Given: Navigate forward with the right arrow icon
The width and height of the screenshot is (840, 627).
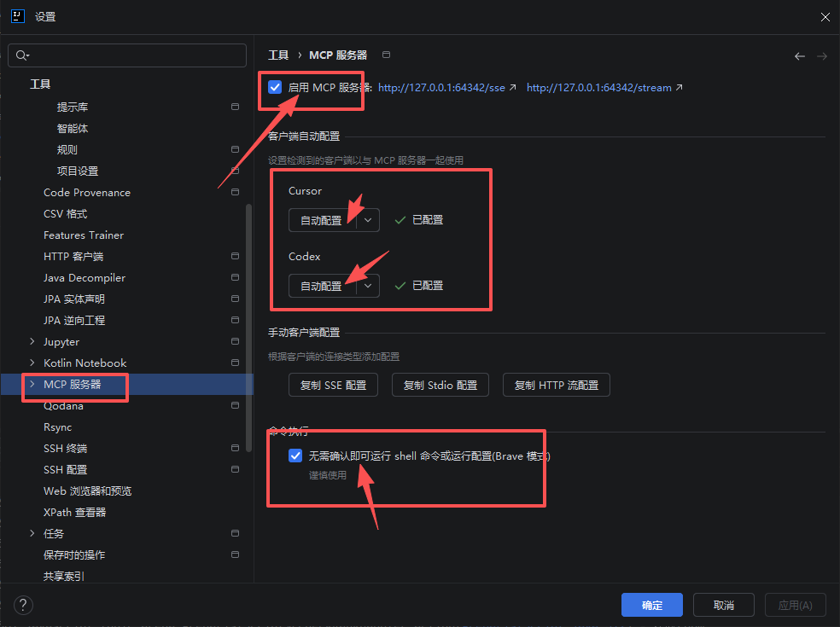Looking at the screenshot, I should pos(822,56).
